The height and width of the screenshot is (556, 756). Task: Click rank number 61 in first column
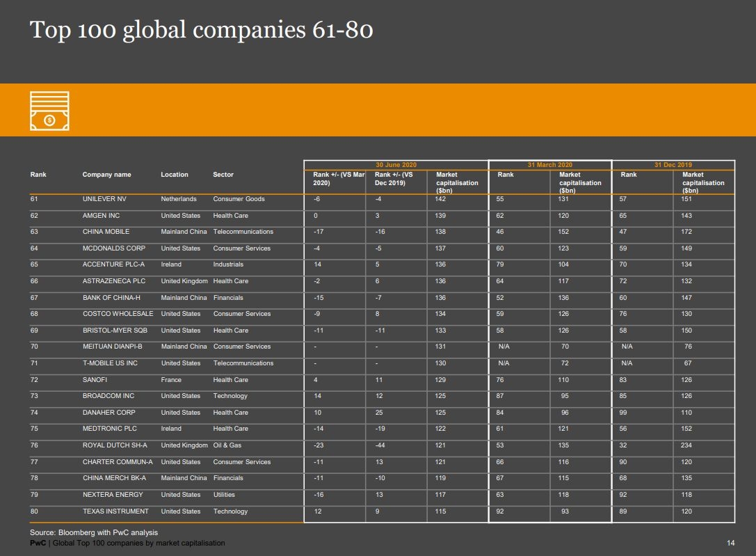coord(34,199)
